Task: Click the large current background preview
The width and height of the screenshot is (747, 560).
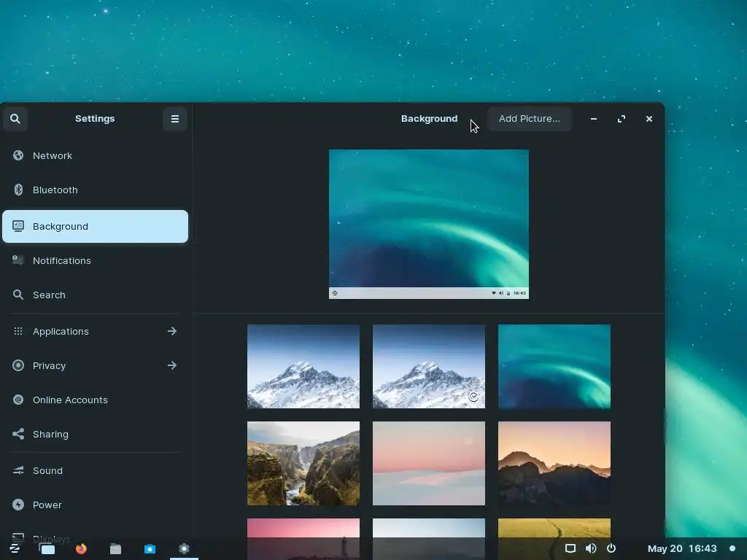Action: point(429,225)
